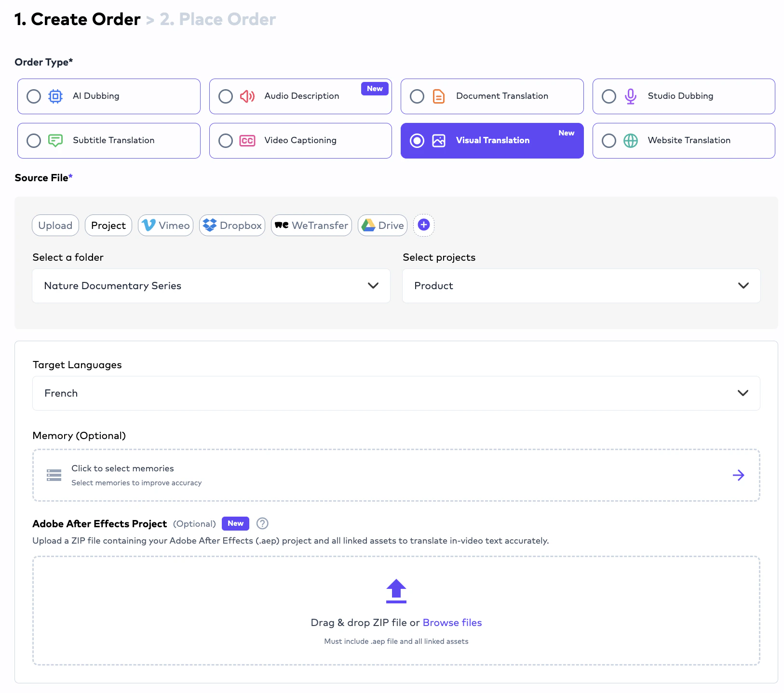784x693 pixels.
Task: Click the plus icon to add source
Action: point(424,225)
